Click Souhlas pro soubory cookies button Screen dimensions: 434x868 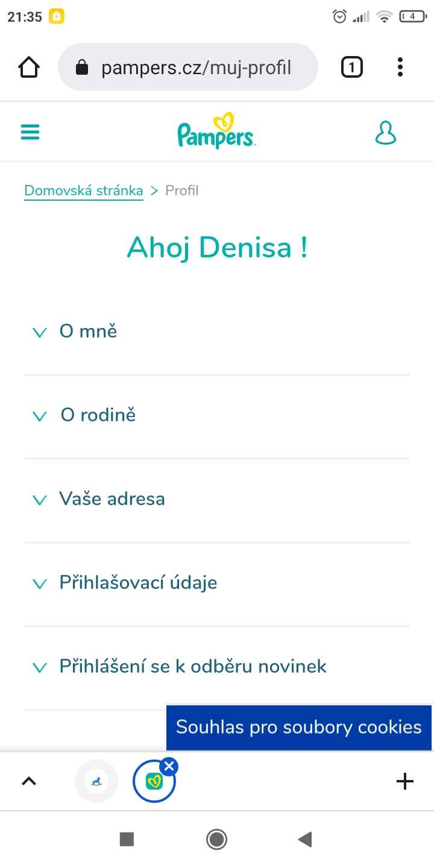[299, 726]
